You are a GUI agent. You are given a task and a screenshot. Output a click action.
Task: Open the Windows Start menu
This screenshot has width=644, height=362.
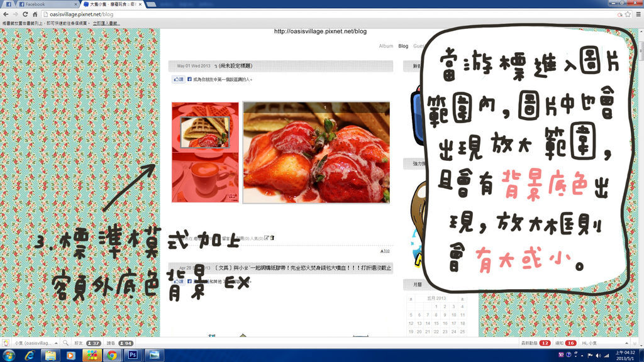click(9, 356)
